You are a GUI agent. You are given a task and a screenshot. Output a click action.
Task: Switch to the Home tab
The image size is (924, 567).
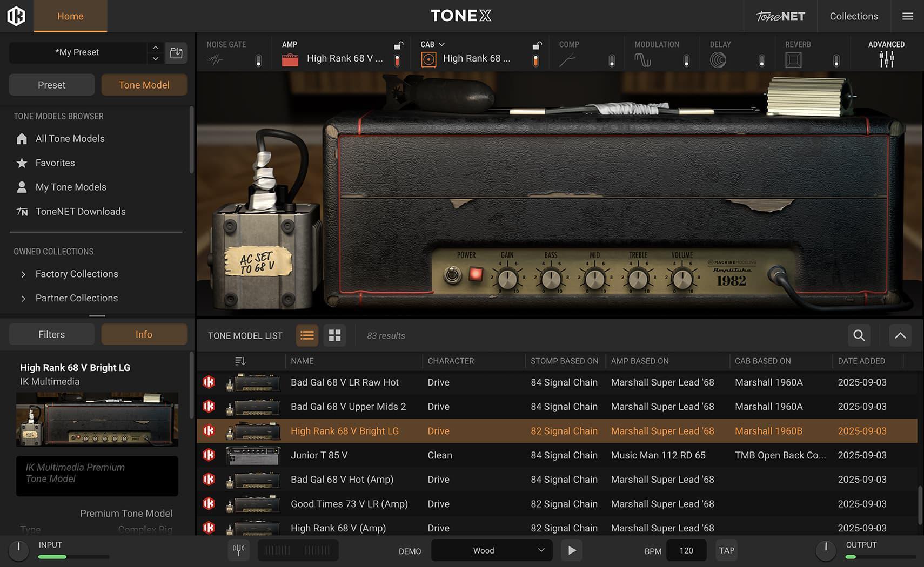click(70, 16)
